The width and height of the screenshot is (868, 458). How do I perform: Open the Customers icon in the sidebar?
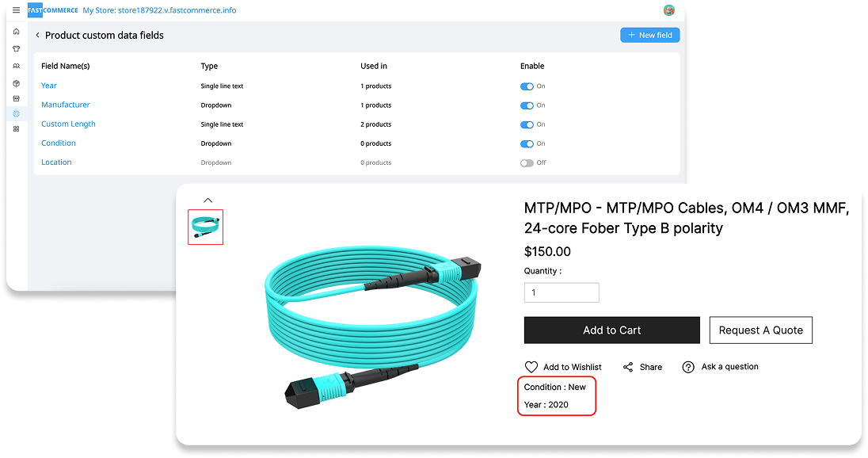(x=16, y=65)
